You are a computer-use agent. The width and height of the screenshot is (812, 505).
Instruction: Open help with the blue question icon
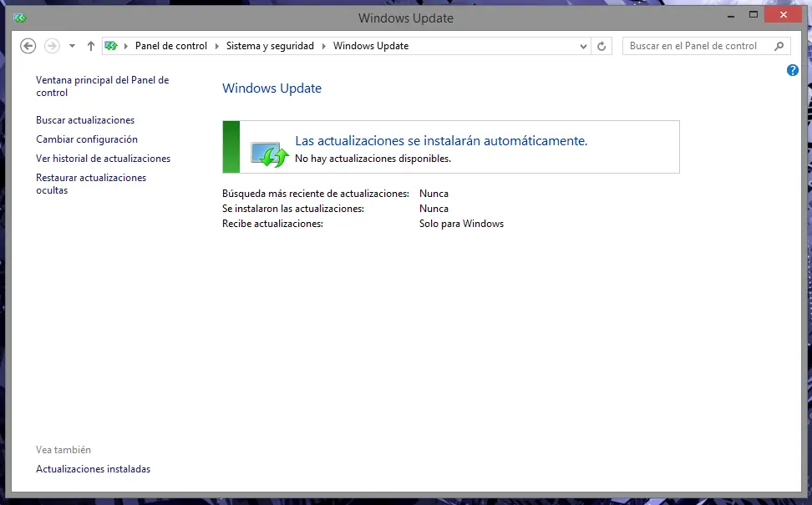point(792,70)
